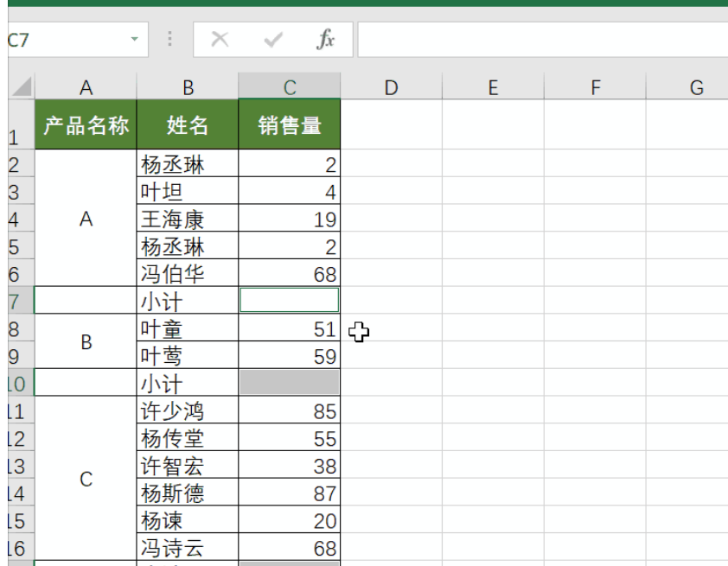Select row 1 header

point(22,124)
